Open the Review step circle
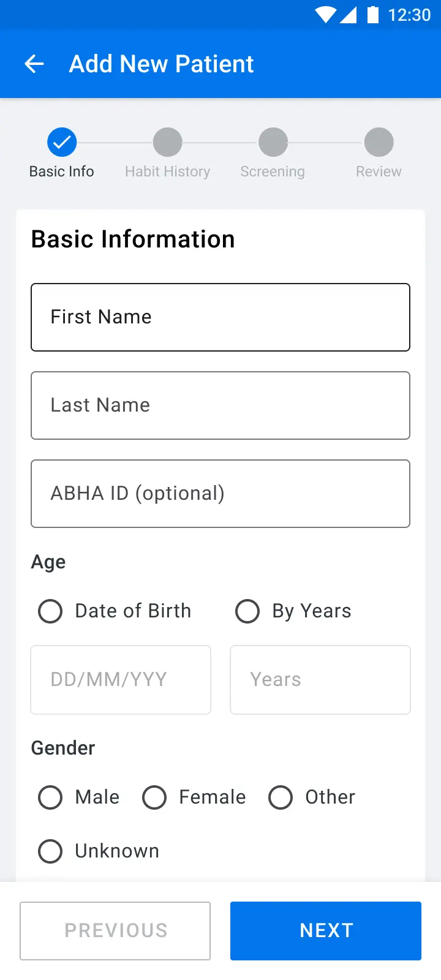Viewport: 441px width, 980px height. click(379, 143)
